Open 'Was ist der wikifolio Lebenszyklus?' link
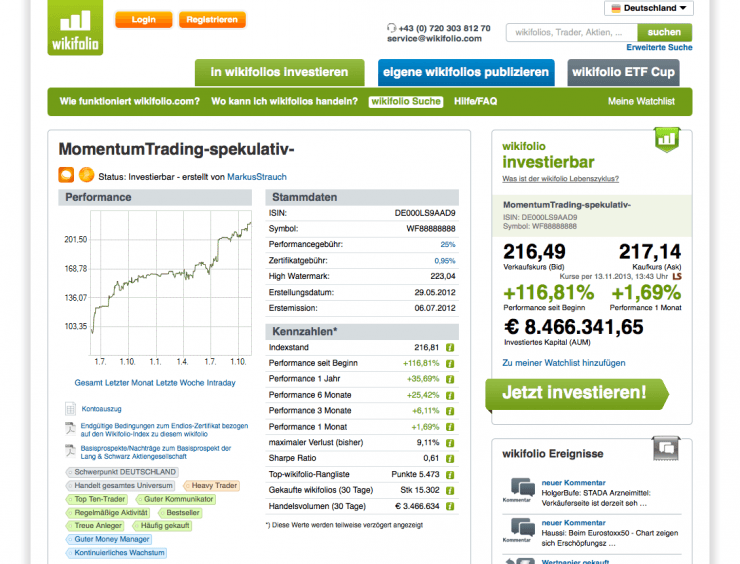The image size is (740, 564). tap(561, 179)
